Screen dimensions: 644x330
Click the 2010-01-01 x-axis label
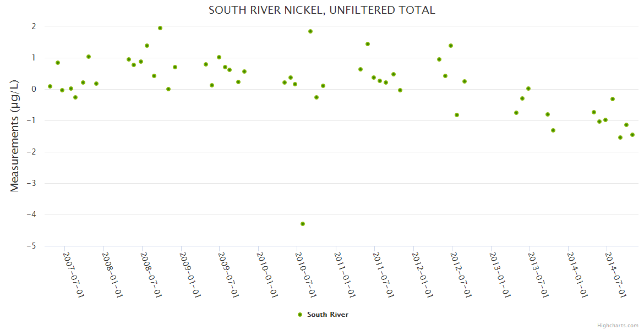[268, 274]
